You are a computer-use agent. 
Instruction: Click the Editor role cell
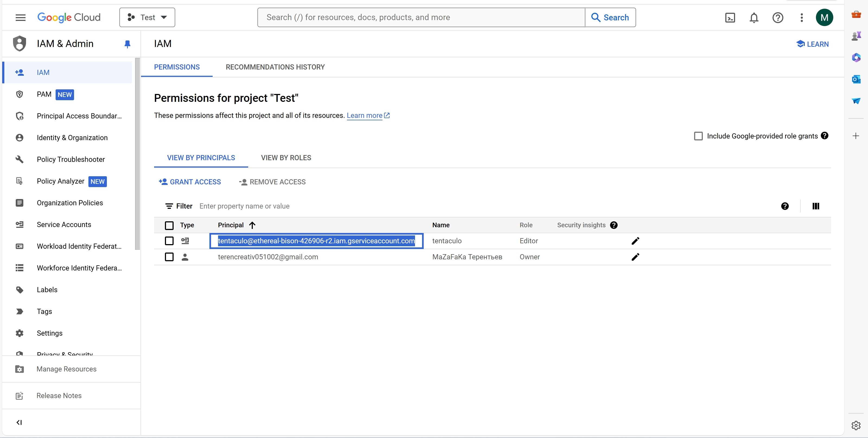pos(529,241)
